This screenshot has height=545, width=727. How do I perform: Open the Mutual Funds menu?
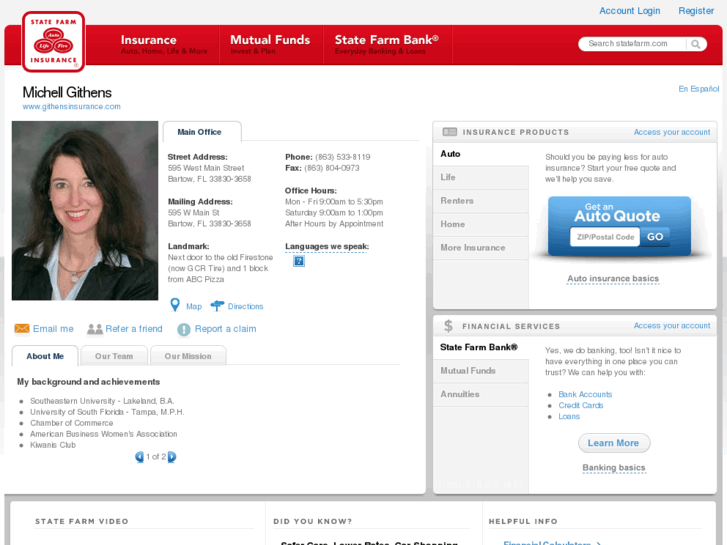(270, 45)
